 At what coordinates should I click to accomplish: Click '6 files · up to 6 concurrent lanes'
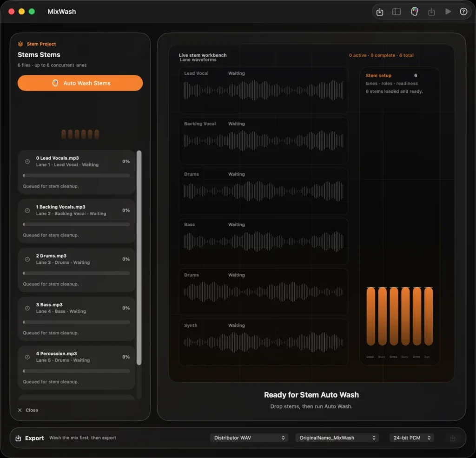pos(52,65)
